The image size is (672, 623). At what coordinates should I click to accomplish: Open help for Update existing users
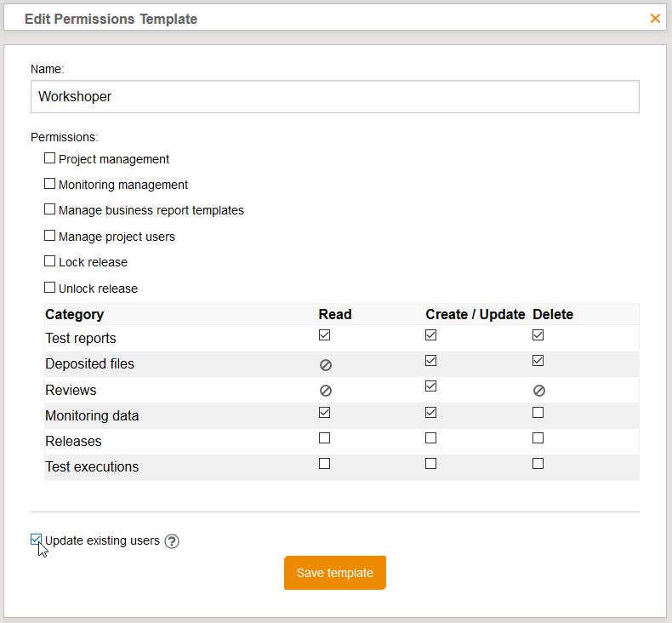[x=172, y=541]
